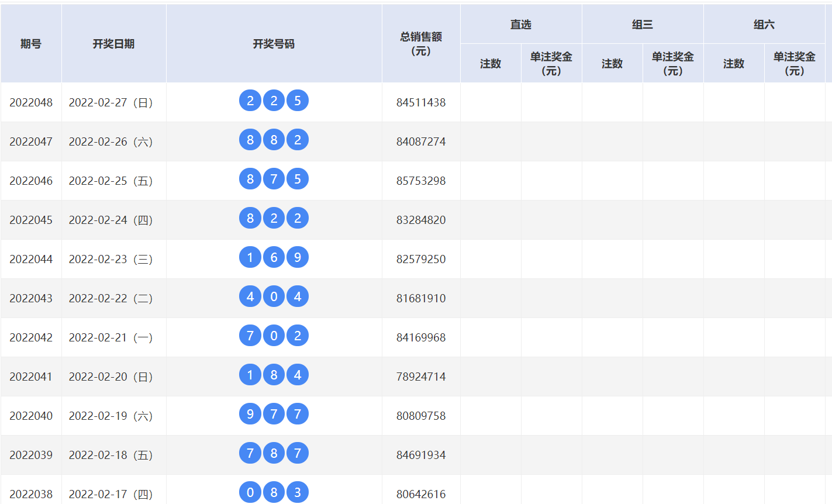
Task: Click sales amount 84511438
Action: [421, 102]
